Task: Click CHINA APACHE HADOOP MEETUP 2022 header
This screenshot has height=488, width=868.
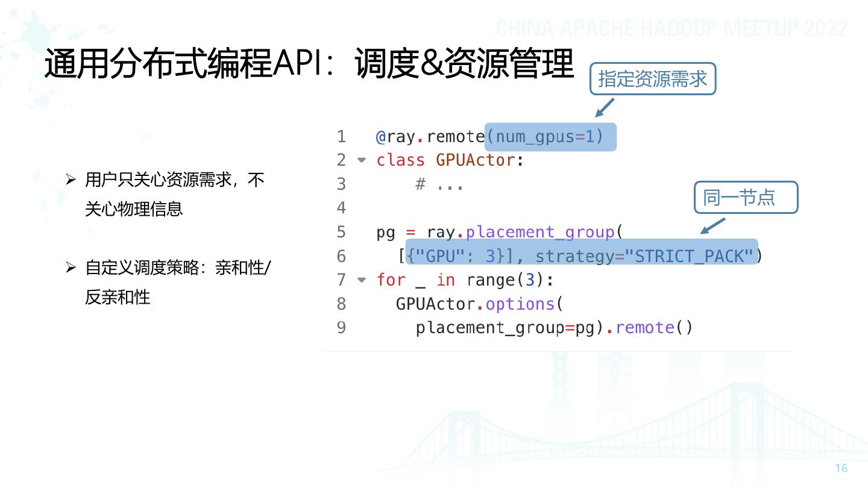Action: coord(671,29)
